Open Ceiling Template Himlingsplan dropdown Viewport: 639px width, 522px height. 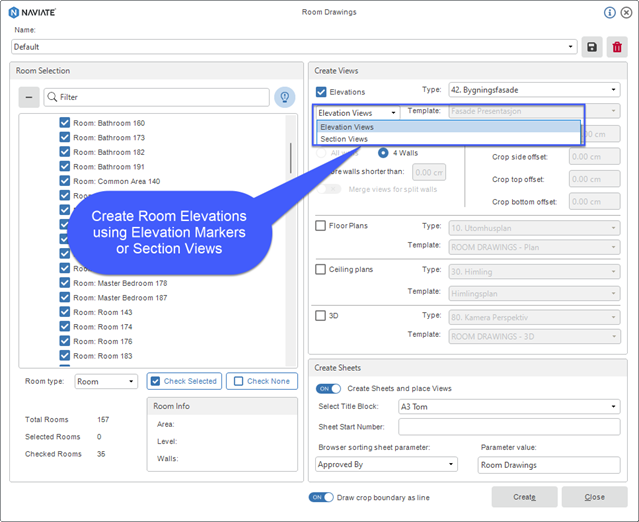(x=535, y=293)
